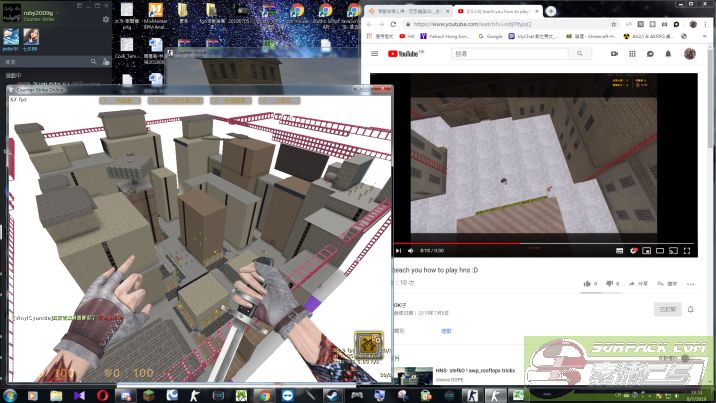Image resolution: width=716 pixels, height=403 pixels.
Task: Click Chrome forward arrow
Action: coord(381,24)
